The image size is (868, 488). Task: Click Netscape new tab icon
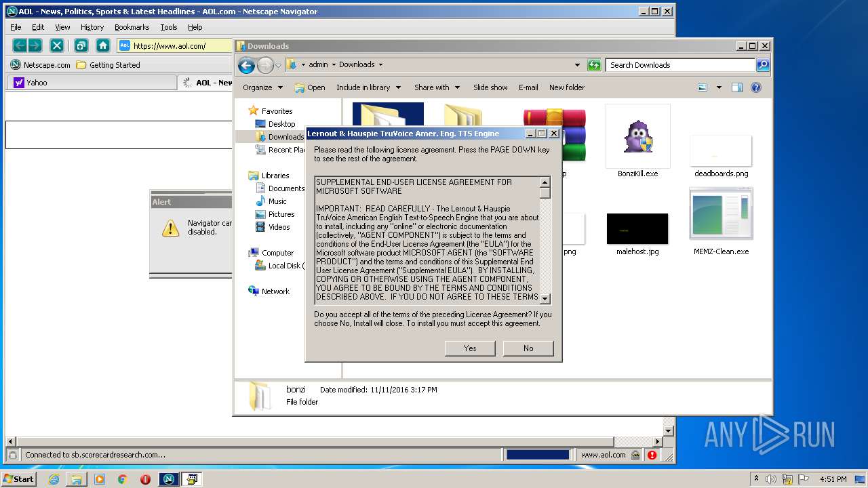point(81,45)
